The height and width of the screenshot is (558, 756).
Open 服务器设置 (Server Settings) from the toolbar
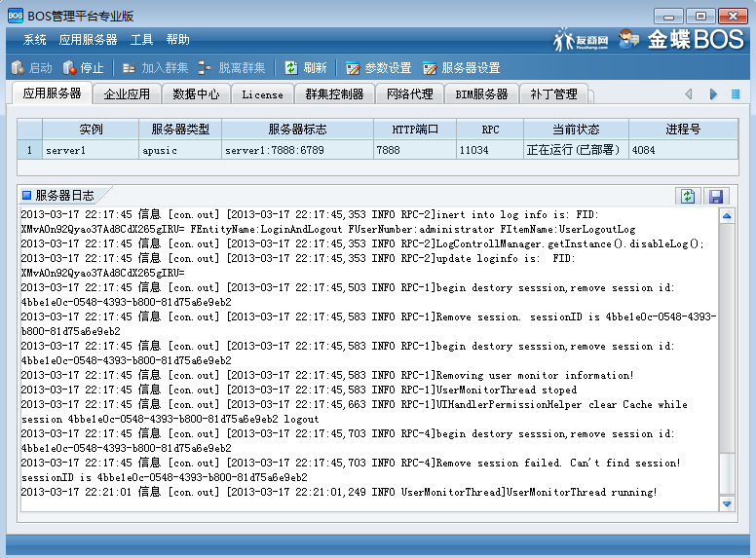(x=461, y=68)
